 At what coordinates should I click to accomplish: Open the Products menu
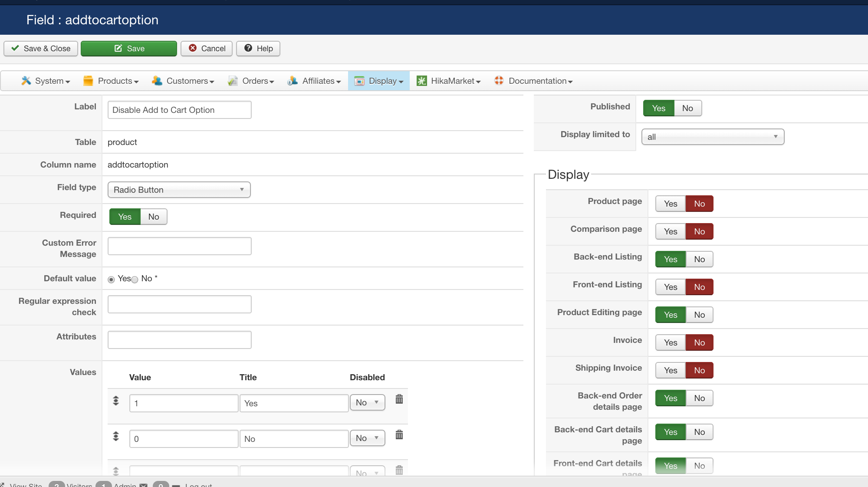tap(111, 81)
